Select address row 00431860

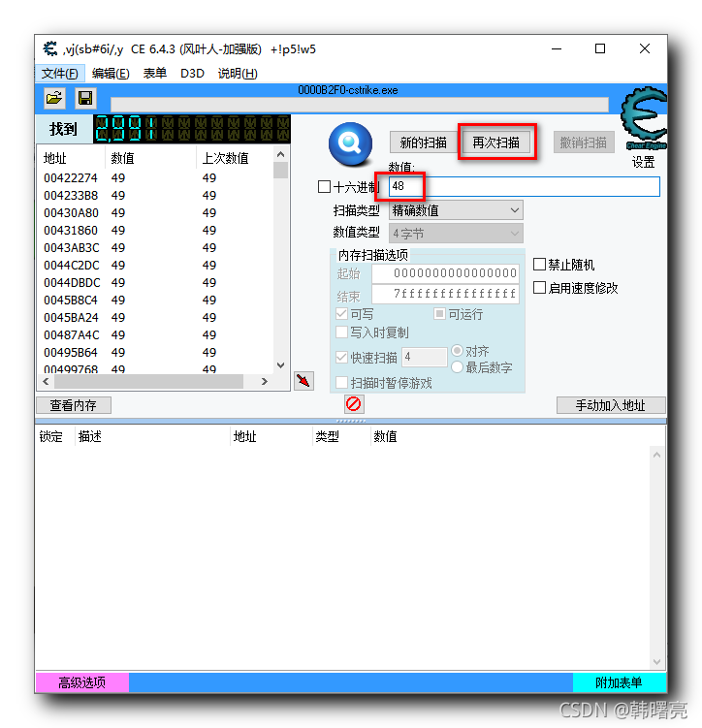point(155,231)
